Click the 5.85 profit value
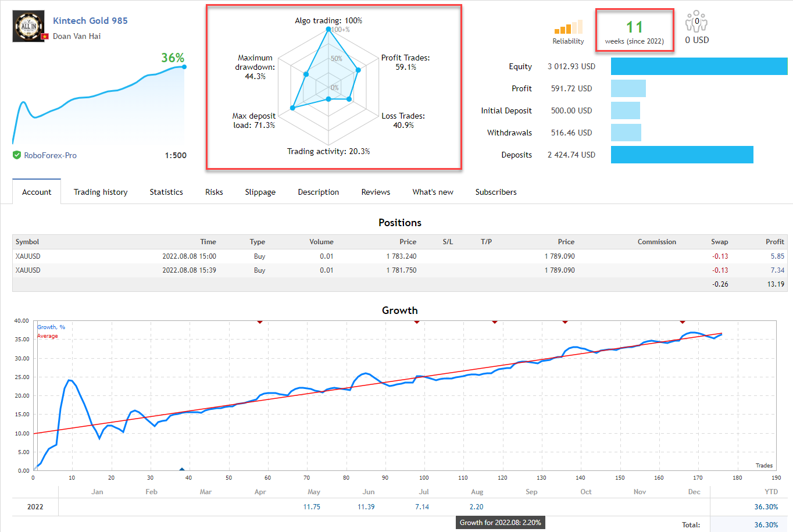The width and height of the screenshot is (793, 532). (x=777, y=256)
